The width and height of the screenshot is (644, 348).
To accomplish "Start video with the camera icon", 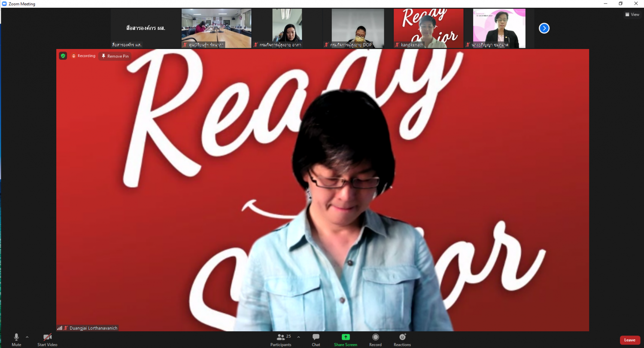I will (47, 340).
